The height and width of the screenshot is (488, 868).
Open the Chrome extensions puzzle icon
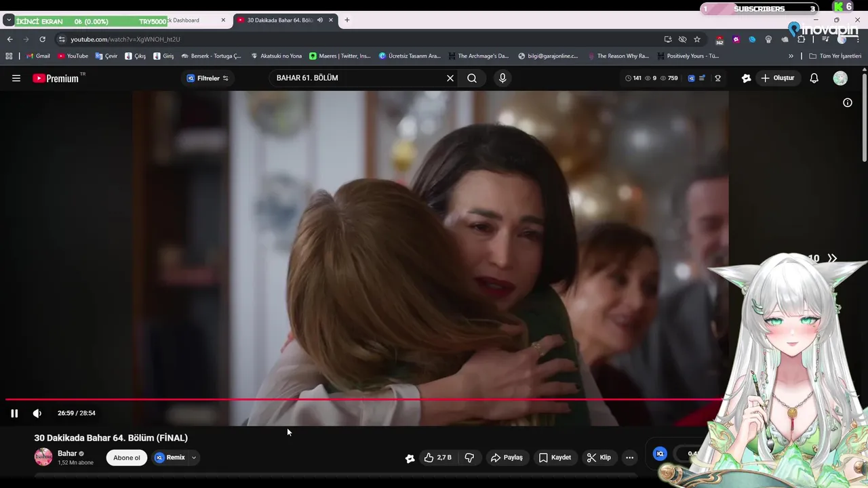point(801,39)
